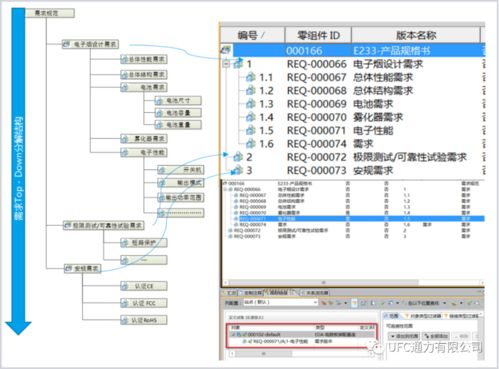Image resolution: width=499 pixels, height=369 pixels.
Task: Click the 总体性能需求 diagram node
Action: click(144, 59)
